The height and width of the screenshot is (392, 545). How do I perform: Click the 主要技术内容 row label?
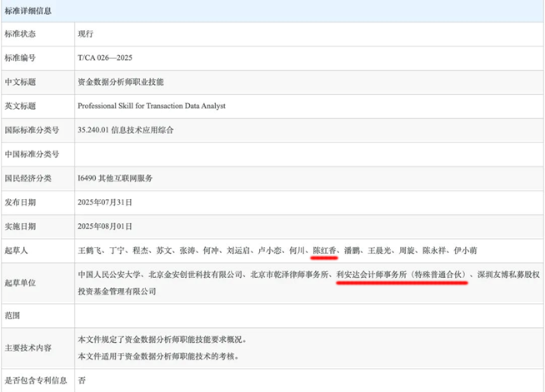coord(33,348)
